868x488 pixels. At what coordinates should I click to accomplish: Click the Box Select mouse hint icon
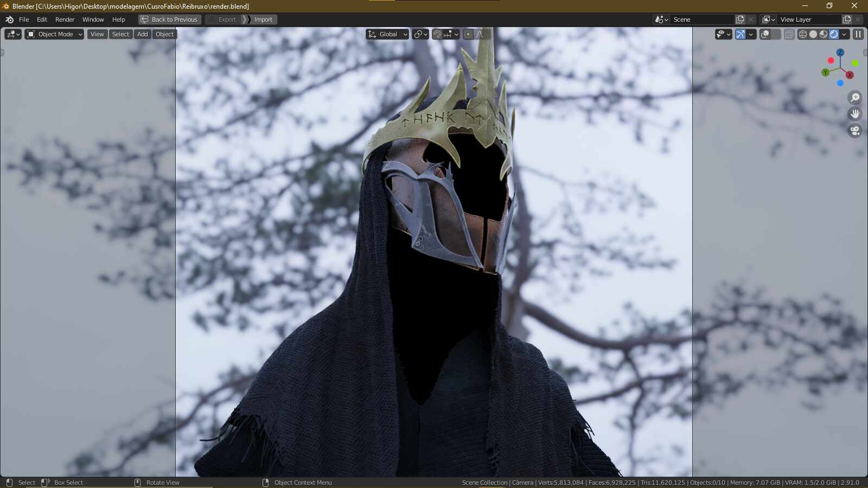tap(45, 483)
